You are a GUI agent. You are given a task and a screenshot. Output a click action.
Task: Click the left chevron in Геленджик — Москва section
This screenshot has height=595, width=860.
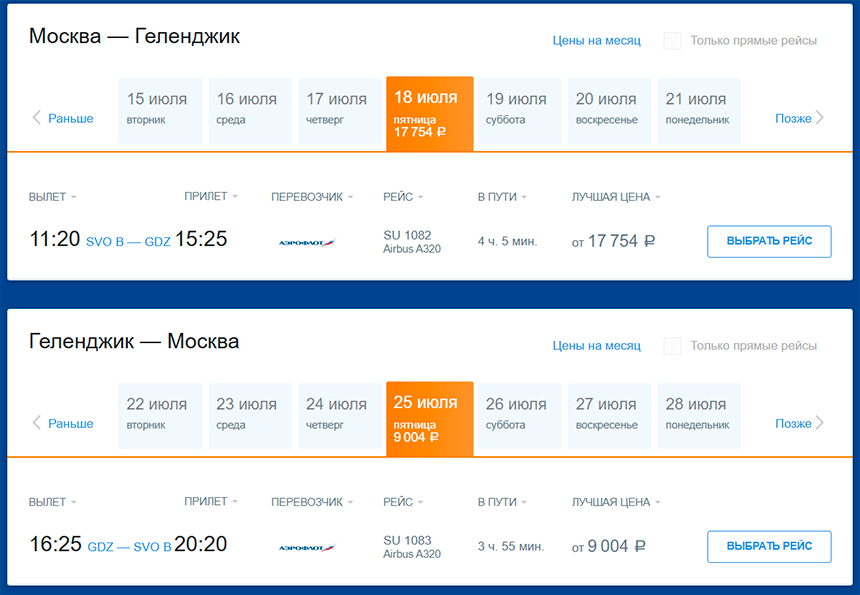(x=37, y=423)
